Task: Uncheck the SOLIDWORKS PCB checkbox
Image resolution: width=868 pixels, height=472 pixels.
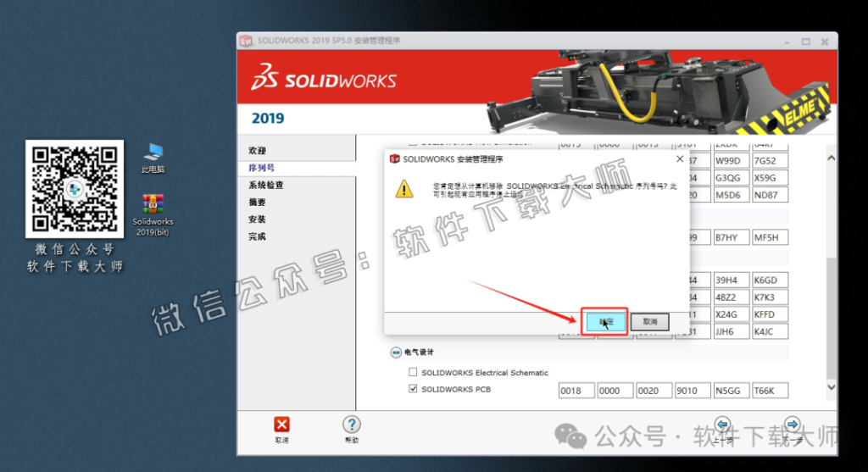Action: click(413, 388)
